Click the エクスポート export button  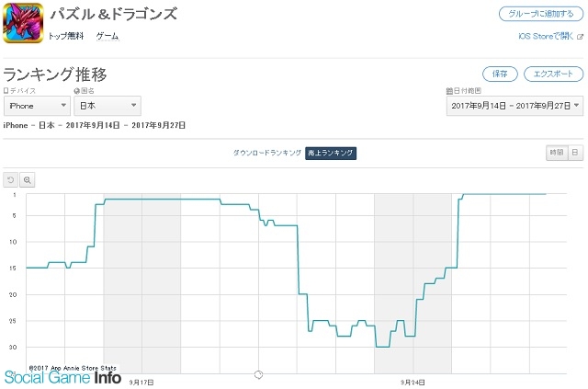click(553, 74)
